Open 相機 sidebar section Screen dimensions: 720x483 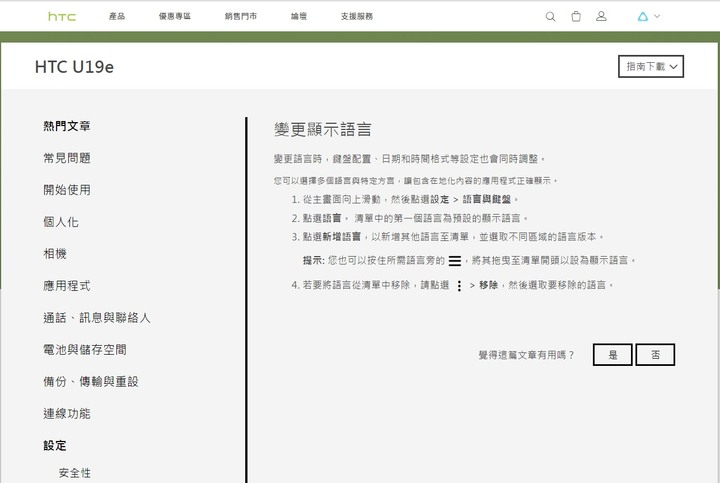[x=55, y=253]
